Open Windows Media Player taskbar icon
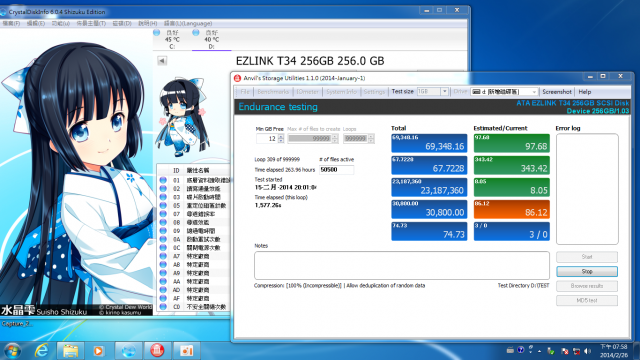 coord(98,351)
